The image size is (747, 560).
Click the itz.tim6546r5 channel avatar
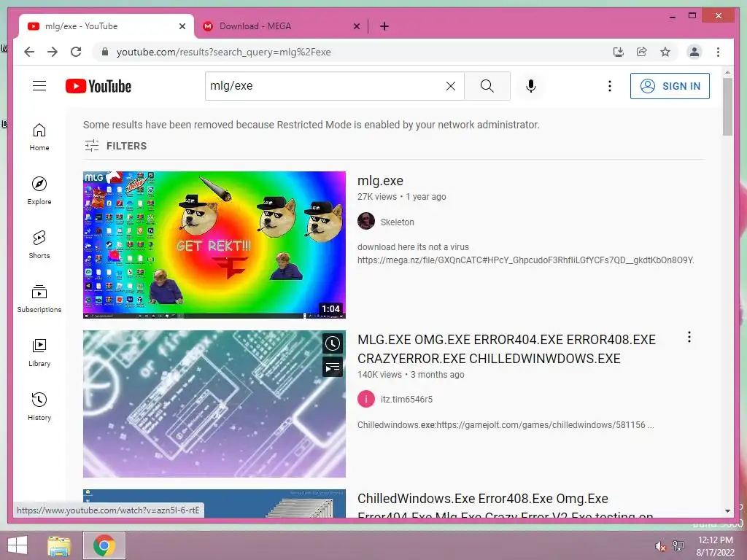point(366,399)
